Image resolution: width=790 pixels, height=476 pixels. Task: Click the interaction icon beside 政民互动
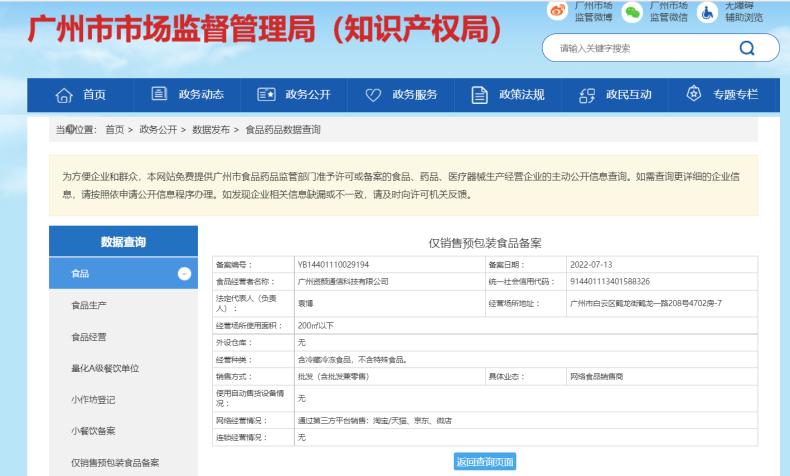(587, 95)
